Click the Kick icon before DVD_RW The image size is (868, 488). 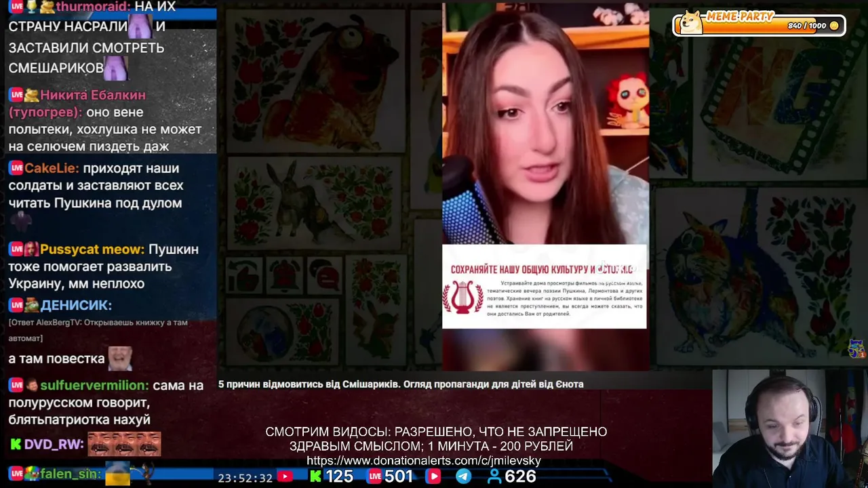[16, 445]
